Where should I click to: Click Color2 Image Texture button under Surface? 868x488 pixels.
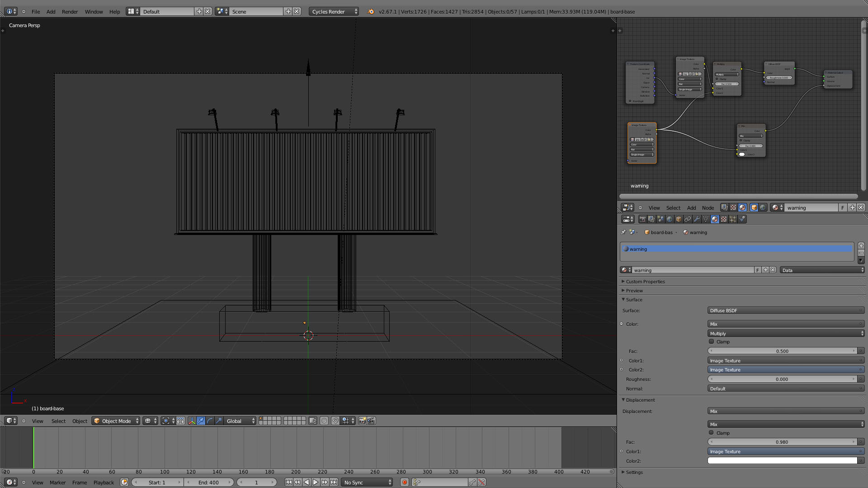tap(786, 370)
